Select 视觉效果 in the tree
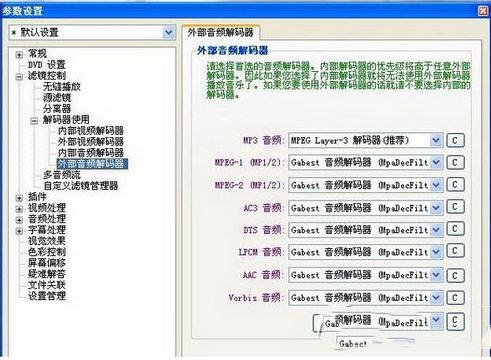 (47, 241)
